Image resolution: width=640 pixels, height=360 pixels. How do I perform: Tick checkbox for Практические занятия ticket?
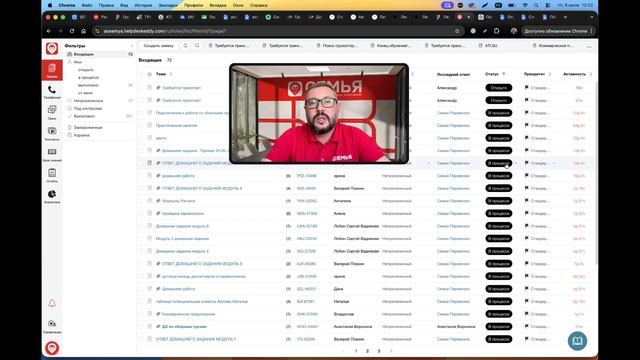click(x=141, y=125)
